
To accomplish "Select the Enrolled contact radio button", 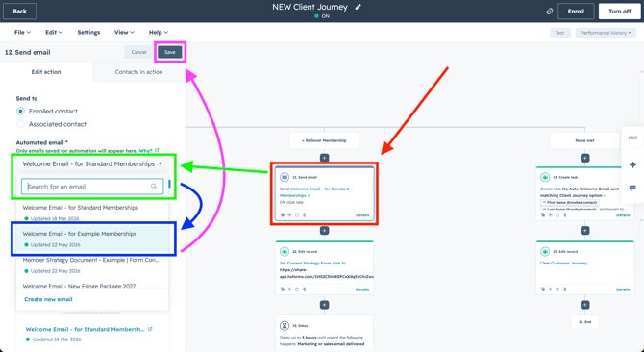I will click(20, 111).
